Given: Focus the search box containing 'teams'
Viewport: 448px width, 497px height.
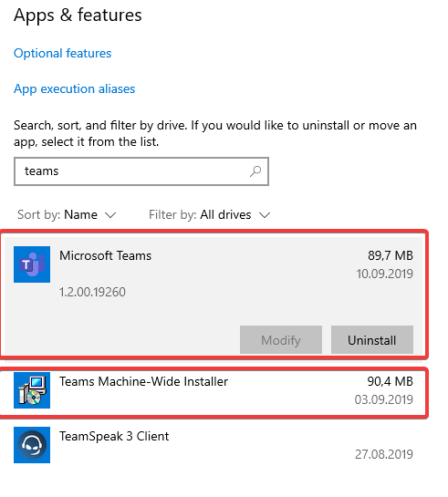Looking at the screenshot, I should [x=141, y=171].
